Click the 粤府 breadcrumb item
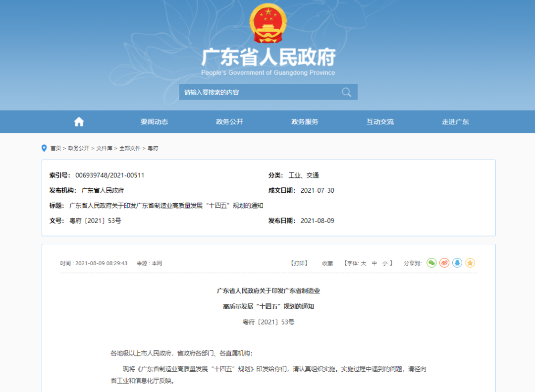Viewport: 535px width, 392px height. (153, 148)
